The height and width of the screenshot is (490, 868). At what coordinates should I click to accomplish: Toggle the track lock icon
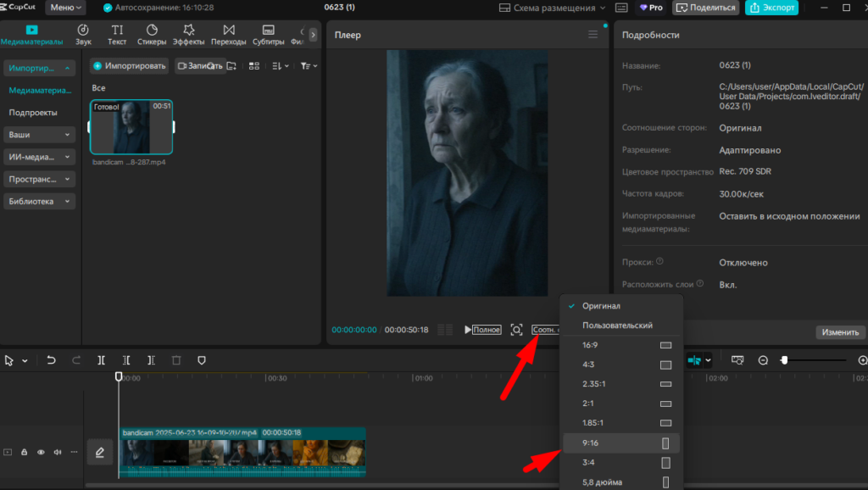[x=25, y=453]
